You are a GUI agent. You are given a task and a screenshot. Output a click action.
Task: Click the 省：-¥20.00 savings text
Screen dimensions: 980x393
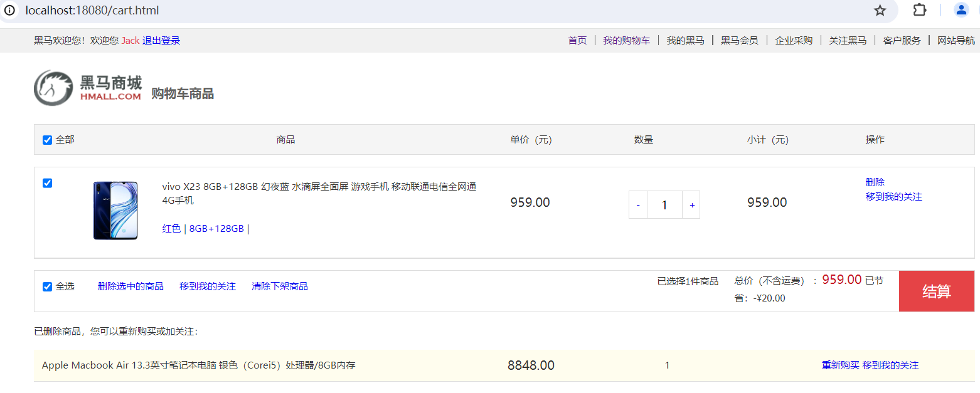click(x=760, y=298)
